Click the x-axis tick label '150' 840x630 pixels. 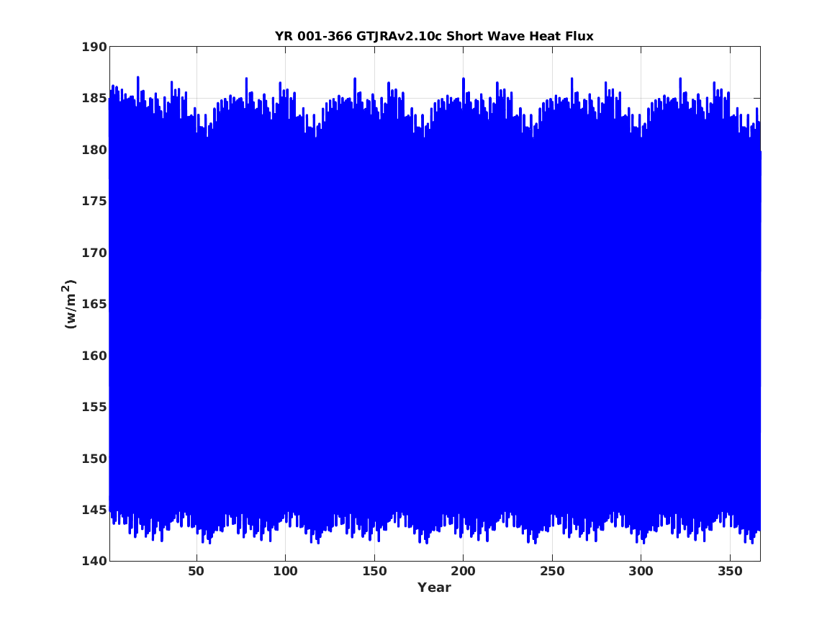coord(374,571)
